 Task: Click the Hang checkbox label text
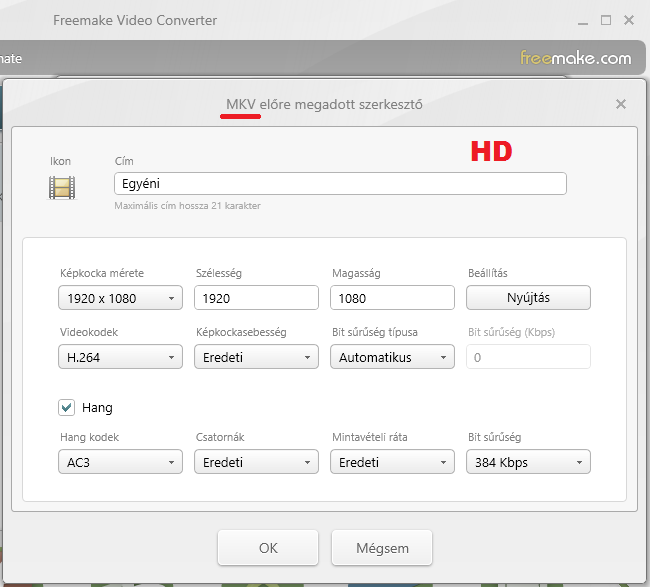point(97,408)
